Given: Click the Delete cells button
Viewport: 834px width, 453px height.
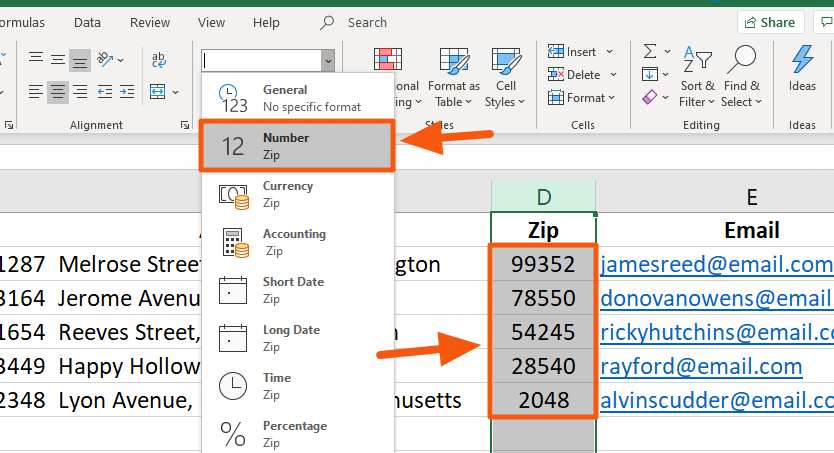Looking at the screenshot, I should (x=574, y=75).
